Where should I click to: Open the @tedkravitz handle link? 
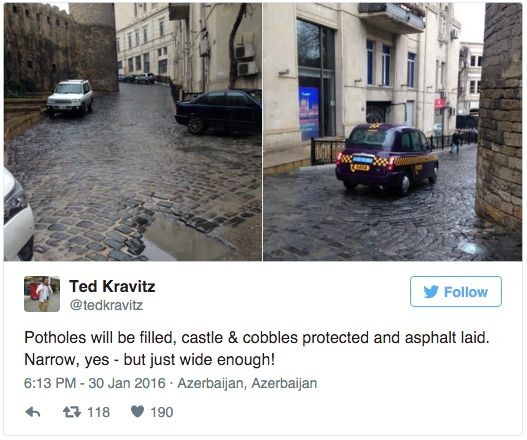pos(106,305)
